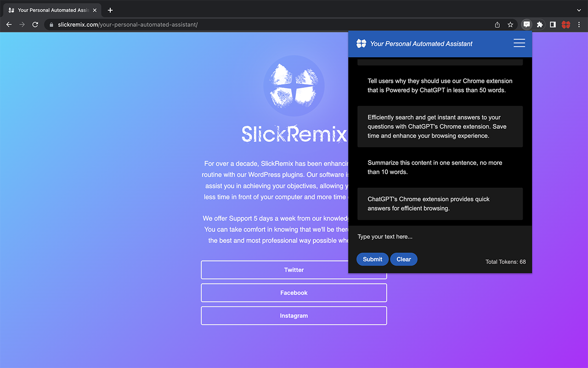
Task: Submit the chat message
Action: coord(373,259)
